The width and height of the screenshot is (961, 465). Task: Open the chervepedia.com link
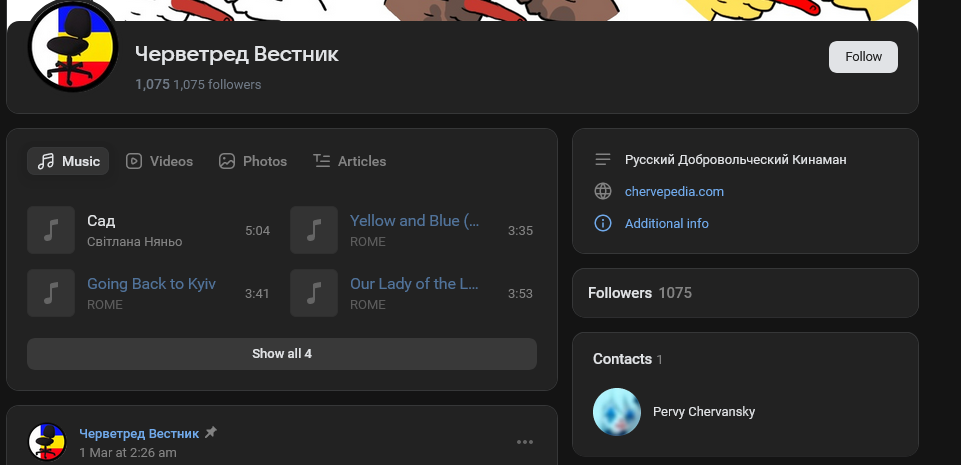(674, 191)
